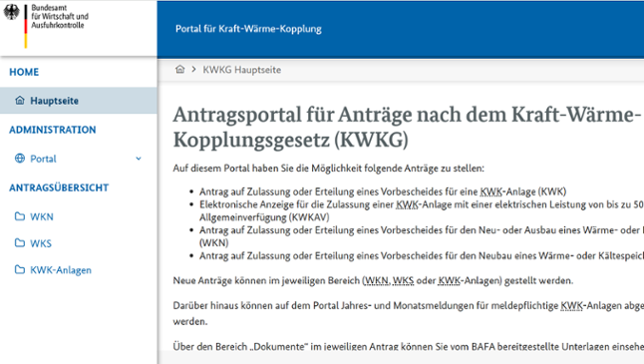Click the house icon beside Hauptseite

[20, 101]
